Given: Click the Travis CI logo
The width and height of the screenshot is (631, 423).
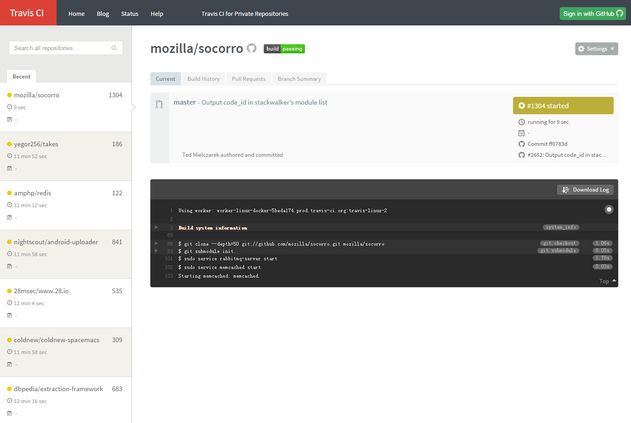Looking at the screenshot, I should click(x=28, y=14).
